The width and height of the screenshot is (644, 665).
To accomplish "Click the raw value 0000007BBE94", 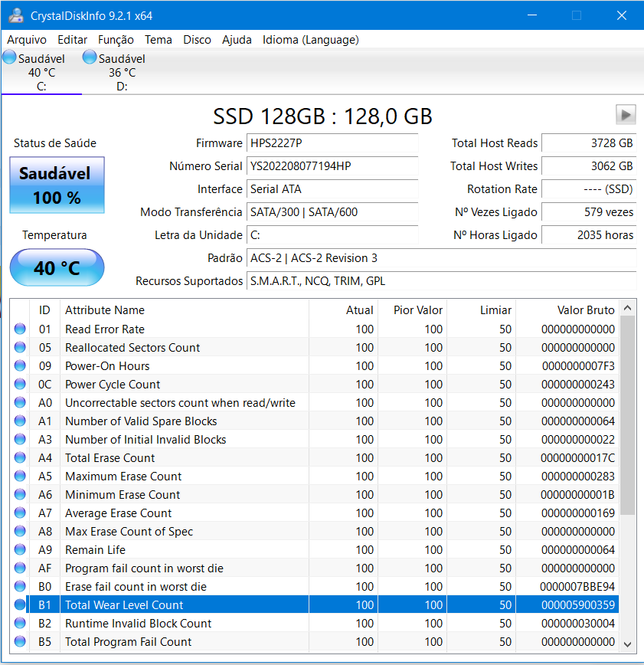I will pos(577,587).
